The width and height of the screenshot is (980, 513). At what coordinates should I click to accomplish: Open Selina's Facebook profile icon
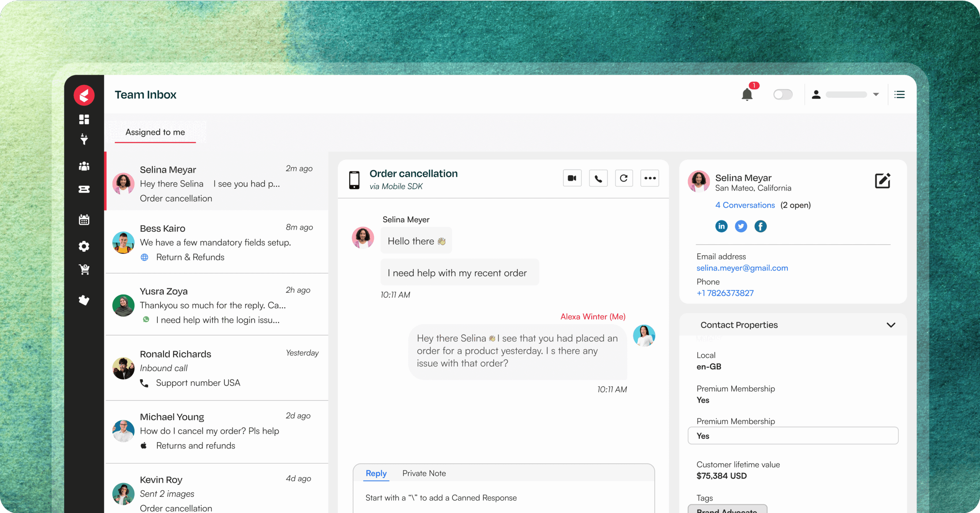point(761,226)
